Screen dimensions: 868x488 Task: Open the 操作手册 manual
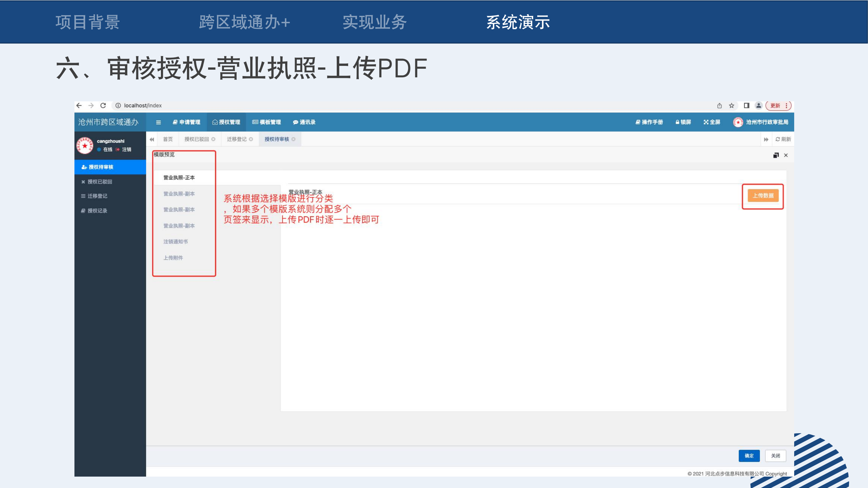tap(649, 122)
